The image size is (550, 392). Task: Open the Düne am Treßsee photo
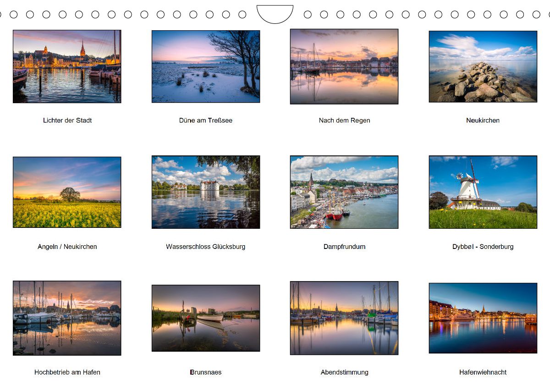206,66
